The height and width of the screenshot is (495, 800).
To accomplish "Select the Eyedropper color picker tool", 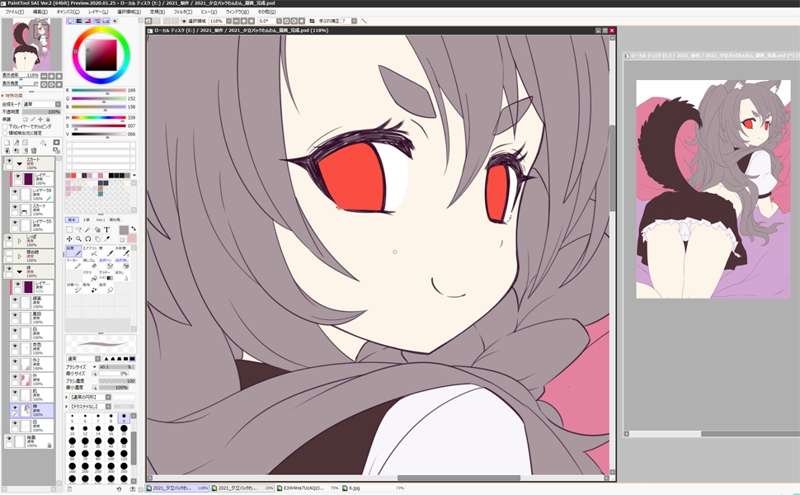I will [108, 239].
